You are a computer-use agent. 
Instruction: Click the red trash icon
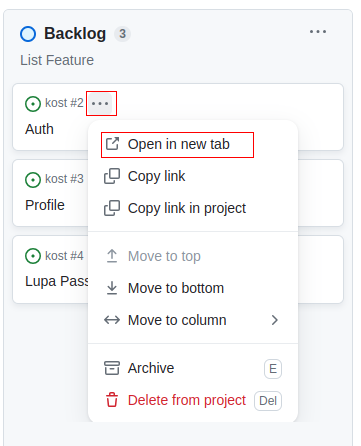click(x=112, y=400)
